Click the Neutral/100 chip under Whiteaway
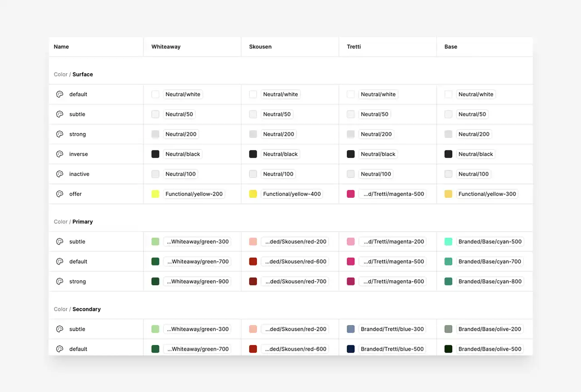Image resolution: width=581 pixels, height=392 pixels. 181,174
